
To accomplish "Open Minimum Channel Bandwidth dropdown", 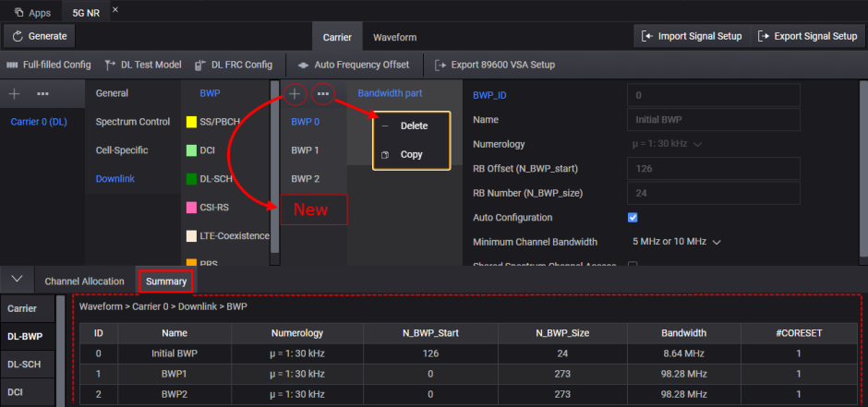I will pyautogui.click(x=677, y=242).
